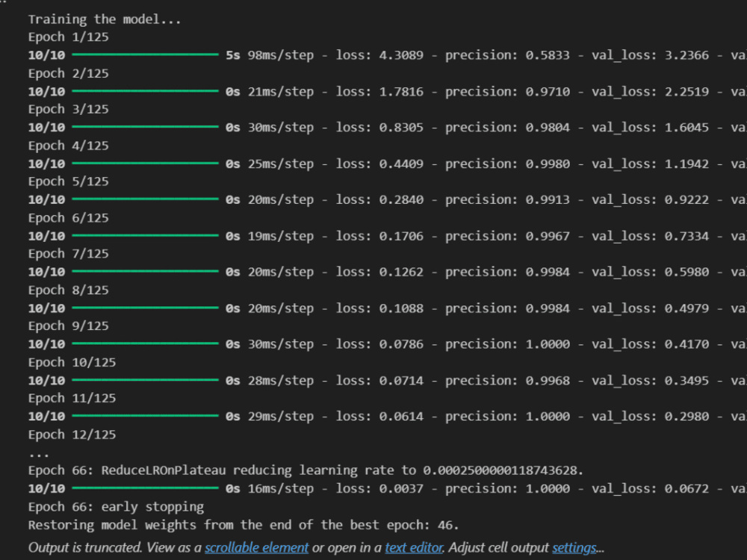This screenshot has width=747, height=560.
Task: Click the ReduceLROnPlateau learning rate message
Action: point(306,470)
